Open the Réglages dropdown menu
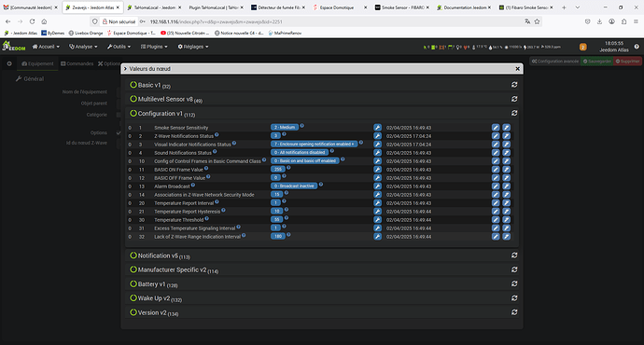Viewport: 644px width, 345px height. click(193, 47)
